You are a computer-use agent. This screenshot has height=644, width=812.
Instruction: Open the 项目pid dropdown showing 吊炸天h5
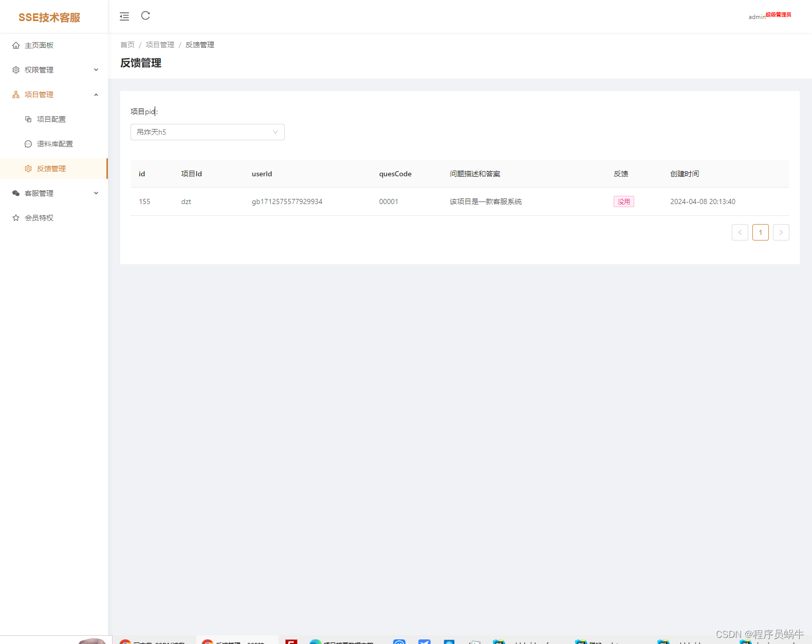pyautogui.click(x=208, y=132)
